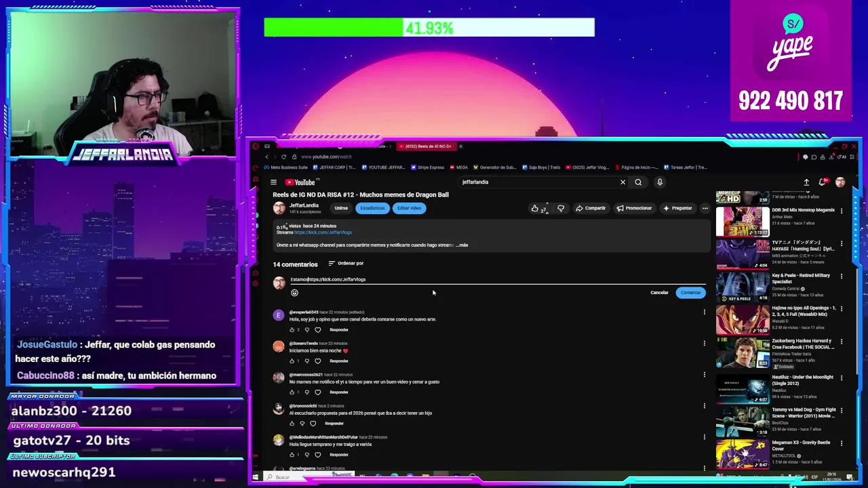The height and width of the screenshot is (488, 868).
Task: Open the Ordenar por sort dropdown
Action: pos(346,264)
